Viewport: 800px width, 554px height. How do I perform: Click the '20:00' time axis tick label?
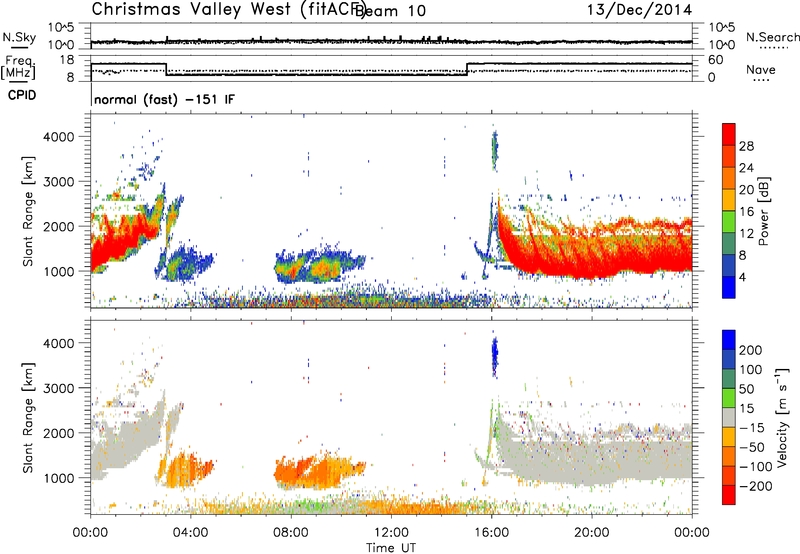pos(592,533)
